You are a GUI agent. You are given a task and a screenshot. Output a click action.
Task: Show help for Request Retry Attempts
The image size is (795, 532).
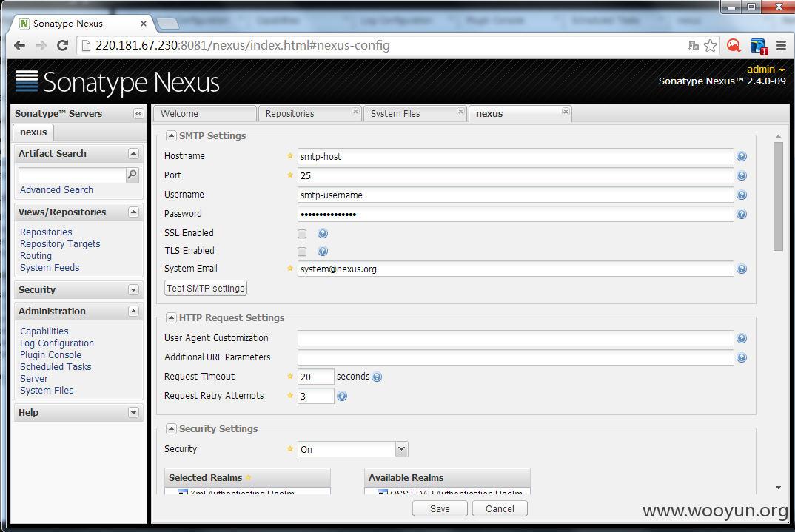point(342,396)
